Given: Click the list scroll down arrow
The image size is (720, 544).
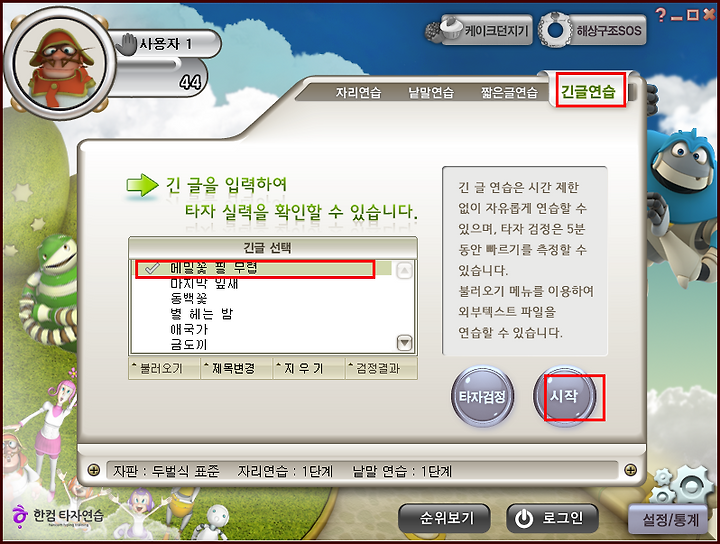Looking at the screenshot, I should [404, 343].
